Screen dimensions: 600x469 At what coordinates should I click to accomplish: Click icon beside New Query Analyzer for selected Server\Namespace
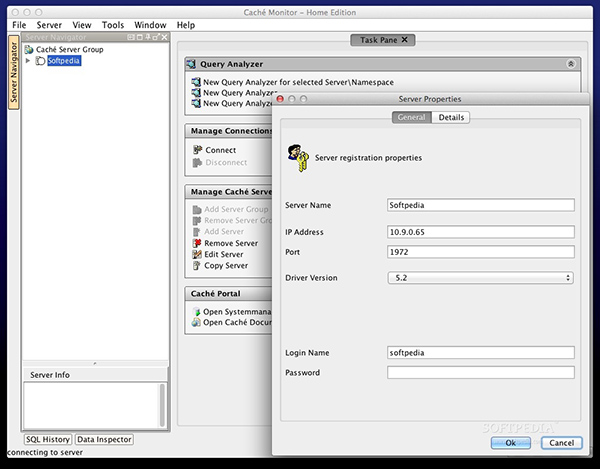pos(196,82)
